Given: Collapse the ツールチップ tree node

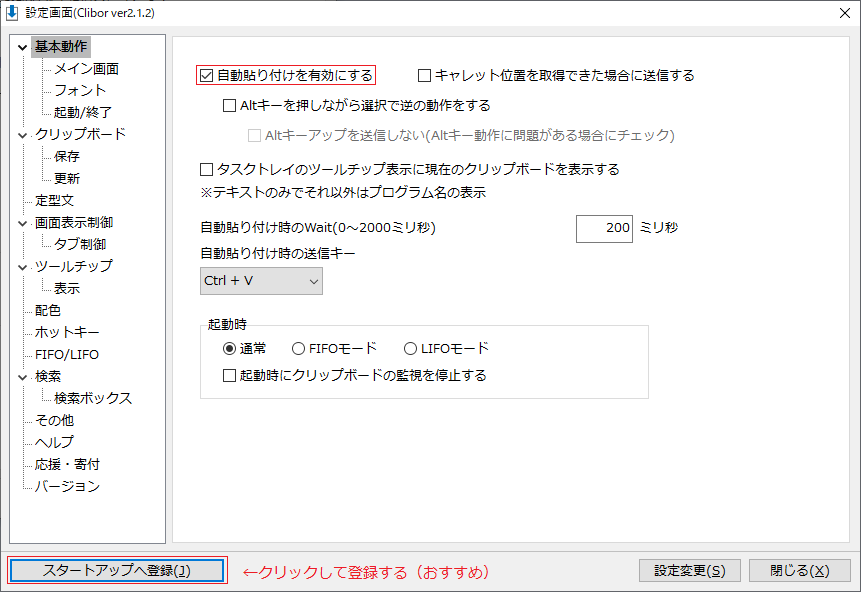Looking at the screenshot, I should 23,267.
